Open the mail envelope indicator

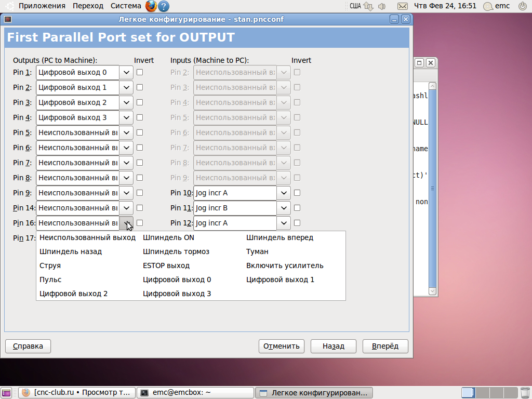tap(403, 6)
